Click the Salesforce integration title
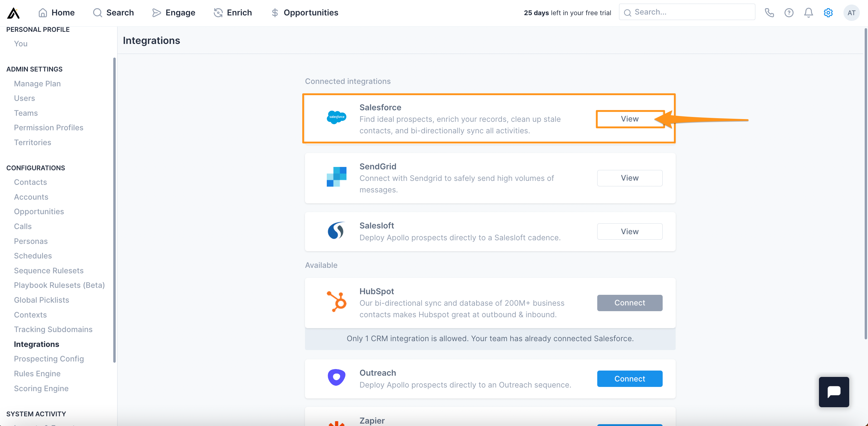This screenshot has height=426, width=868. (x=380, y=108)
